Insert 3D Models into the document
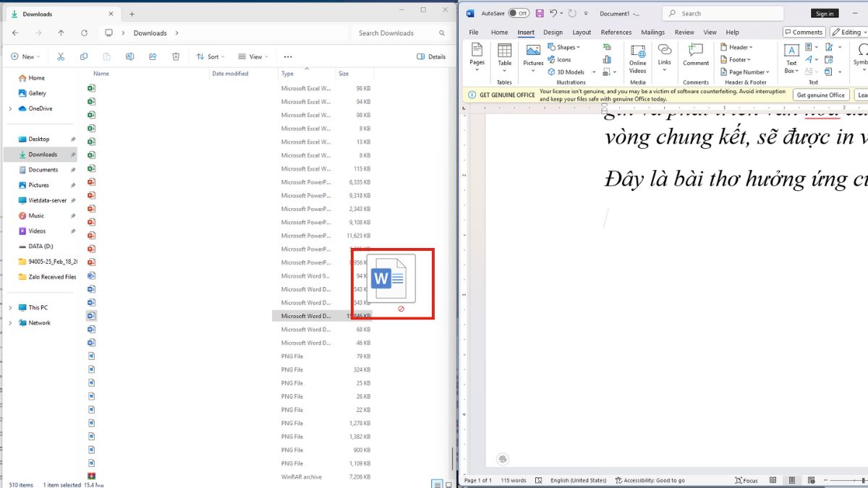This screenshot has width=868, height=488. click(x=569, y=72)
